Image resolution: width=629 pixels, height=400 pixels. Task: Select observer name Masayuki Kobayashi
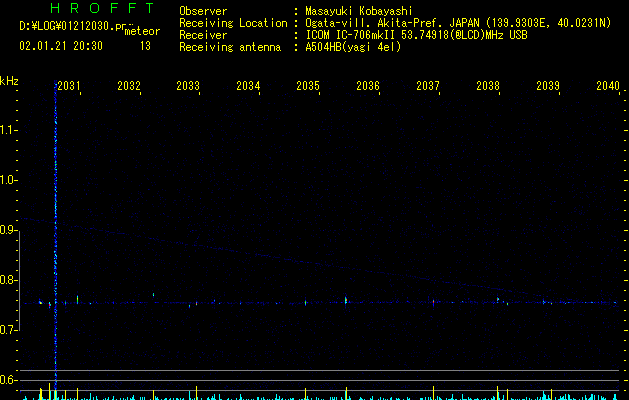pyautogui.click(x=359, y=11)
